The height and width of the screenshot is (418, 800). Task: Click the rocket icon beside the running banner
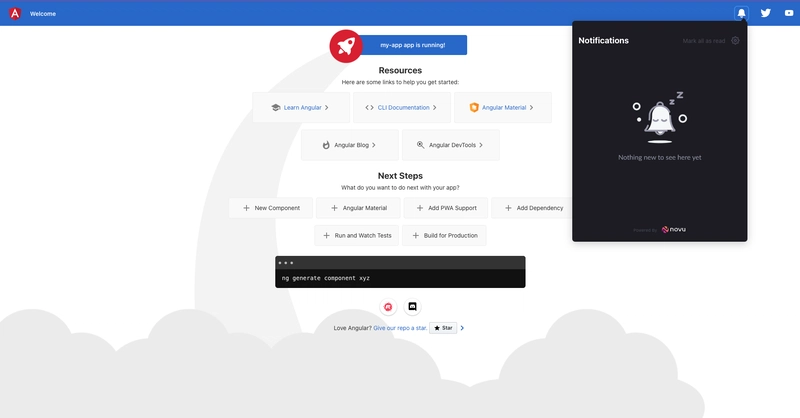tap(346, 45)
